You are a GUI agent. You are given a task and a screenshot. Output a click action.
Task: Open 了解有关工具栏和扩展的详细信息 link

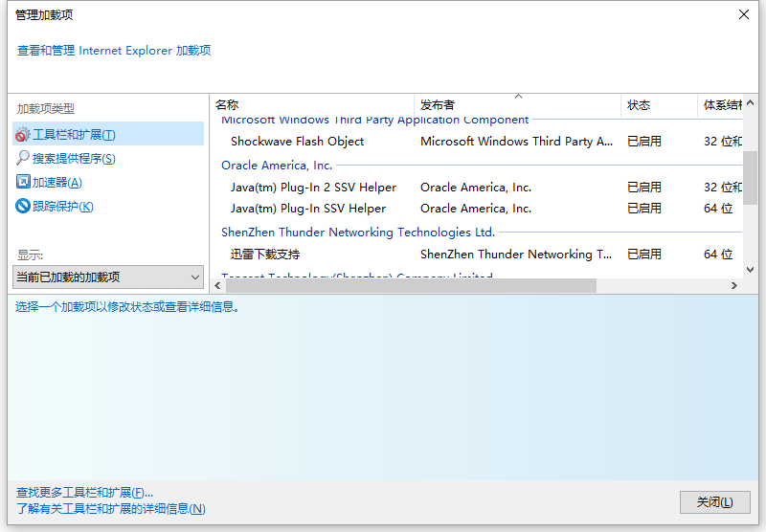pyautogui.click(x=111, y=509)
